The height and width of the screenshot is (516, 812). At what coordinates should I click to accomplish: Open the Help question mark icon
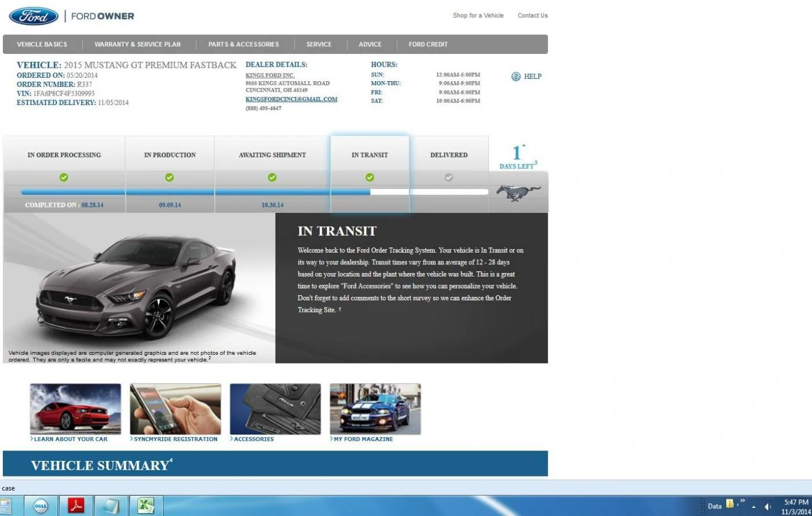coord(516,77)
